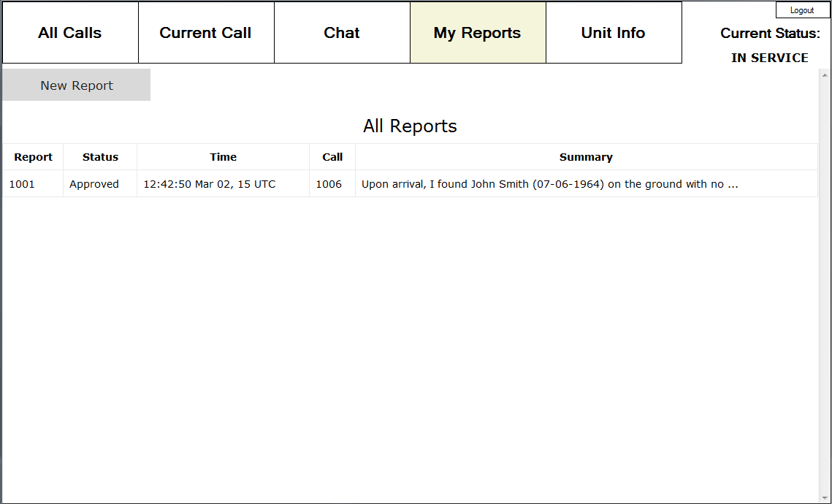The width and height of the screenshot is (832, 504).
Task: Create a report with New Report button
Action: point(77,85)
